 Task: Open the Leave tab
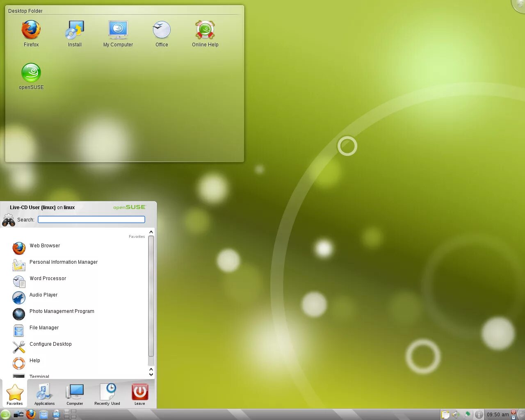(139, 394)
